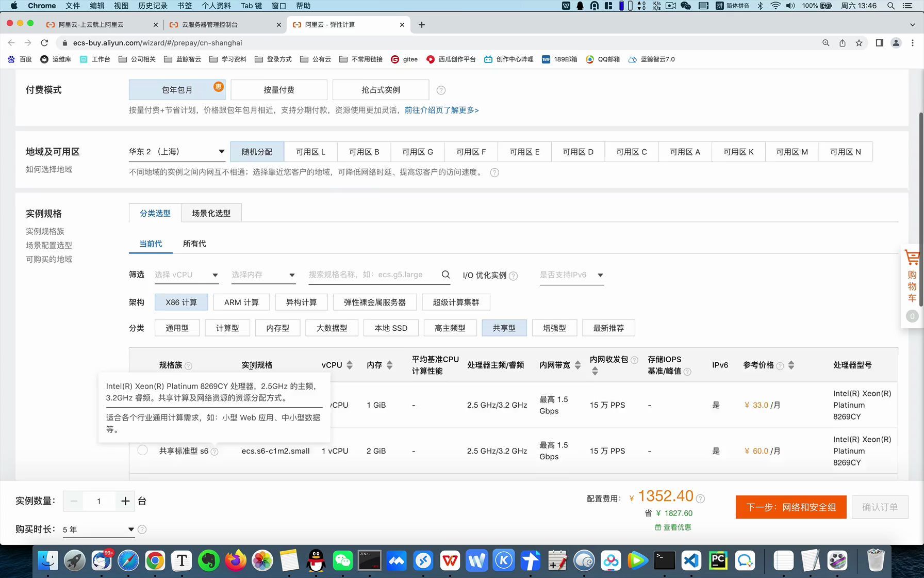Open the 是否支持IPv6 dropdown
Image resolution: width=924 pixels, height=578 pixels.
pyautogui.click(x=572, y=275)
